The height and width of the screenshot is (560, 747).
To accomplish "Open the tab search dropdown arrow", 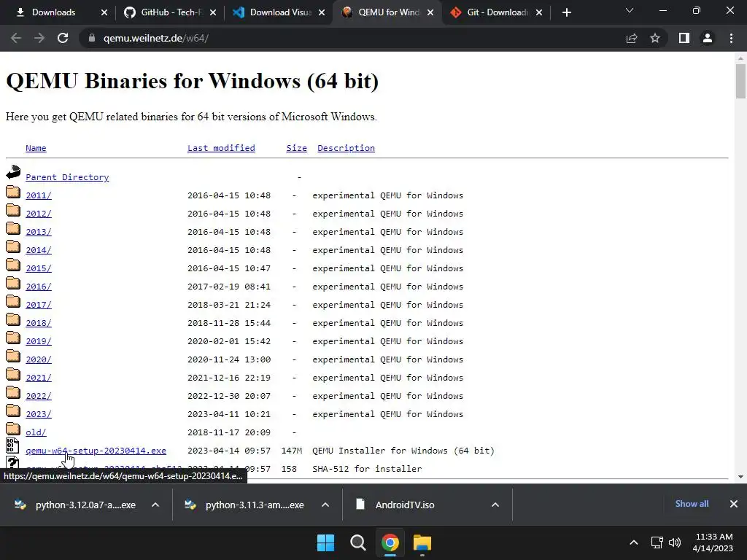I will pos(630,10).
